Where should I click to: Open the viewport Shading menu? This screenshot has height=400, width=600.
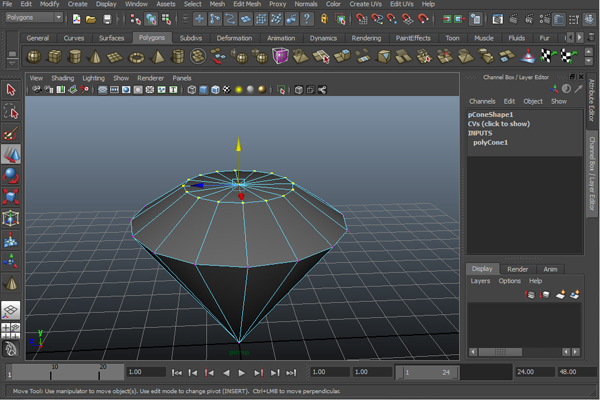pos(63,78)
